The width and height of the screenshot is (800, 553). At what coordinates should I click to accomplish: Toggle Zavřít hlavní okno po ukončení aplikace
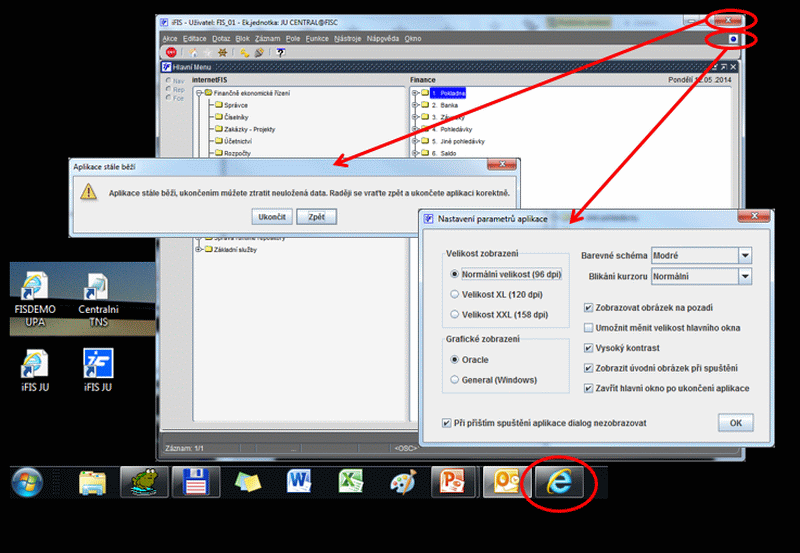coord(588,388)
